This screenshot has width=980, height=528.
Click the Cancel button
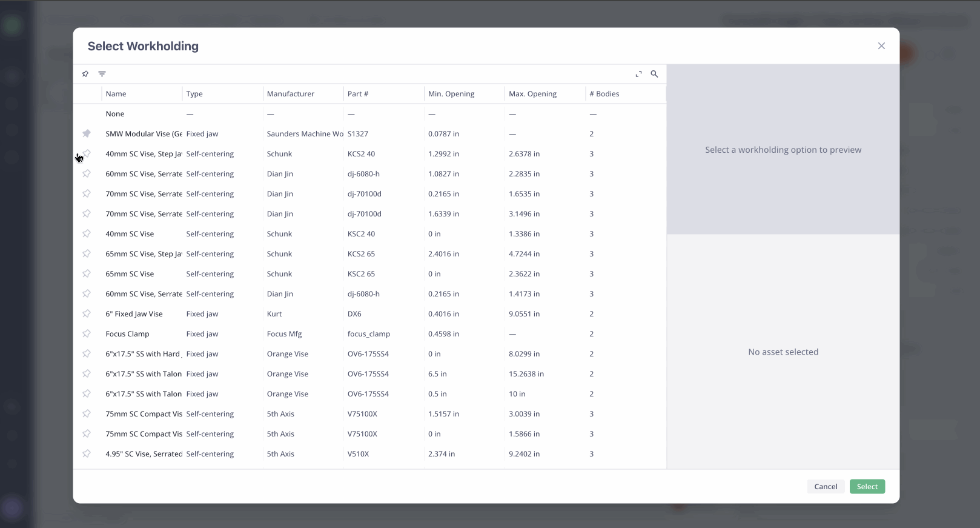click(x=826, y=487)
